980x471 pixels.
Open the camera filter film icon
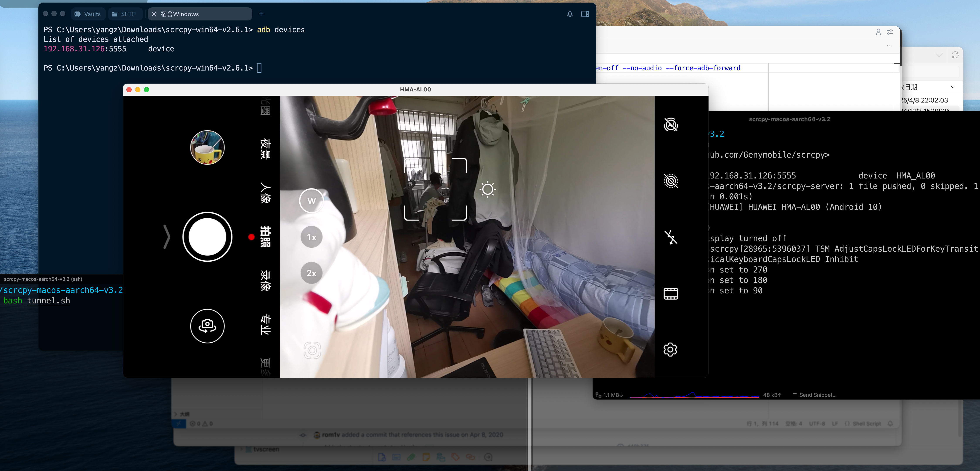click(671, 293)
